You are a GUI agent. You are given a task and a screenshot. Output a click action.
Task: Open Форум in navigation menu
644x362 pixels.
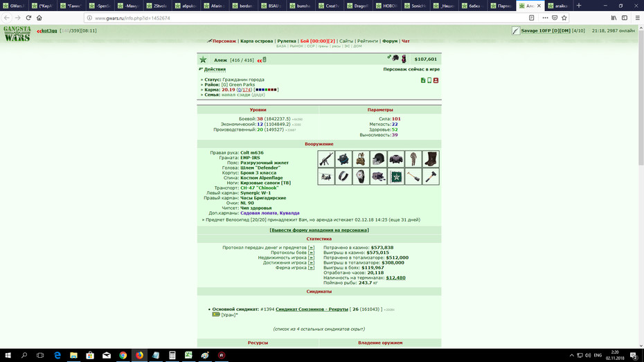[390, 41]
